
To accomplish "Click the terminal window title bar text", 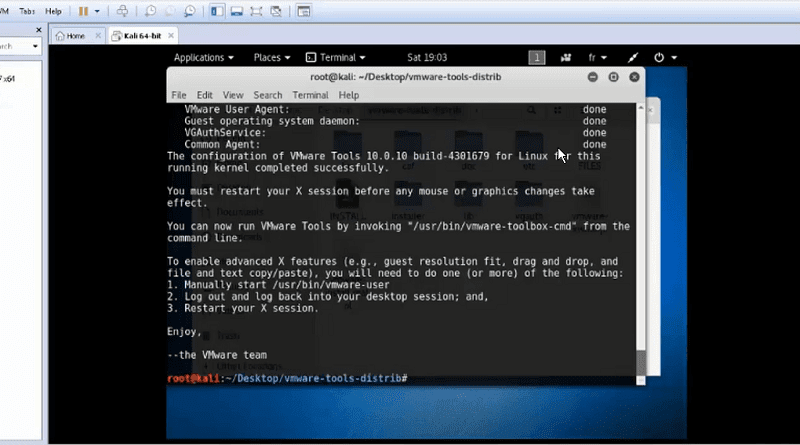I will [x=406, y=77].
